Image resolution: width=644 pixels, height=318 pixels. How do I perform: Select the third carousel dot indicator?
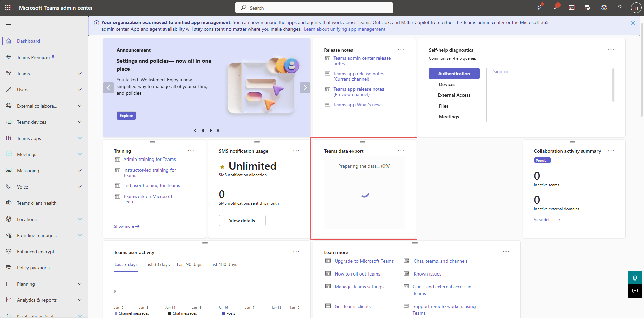pyautogui.click(x=211, y=131)
